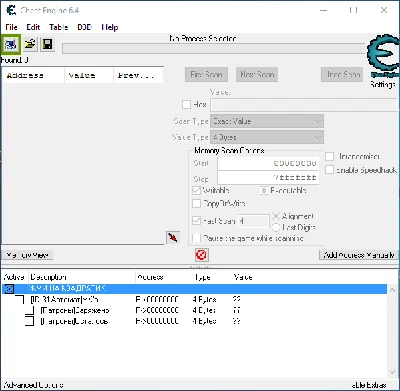Screen dimensions: 400x391
Task: Click the found-list Address column header
Action: coord(33,76)
